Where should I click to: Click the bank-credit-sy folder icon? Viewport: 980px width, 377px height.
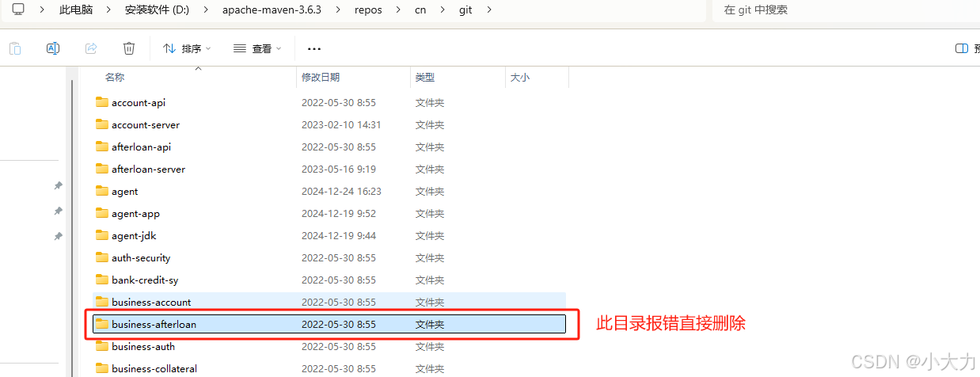pyautogui.click(x=101, y=280)
